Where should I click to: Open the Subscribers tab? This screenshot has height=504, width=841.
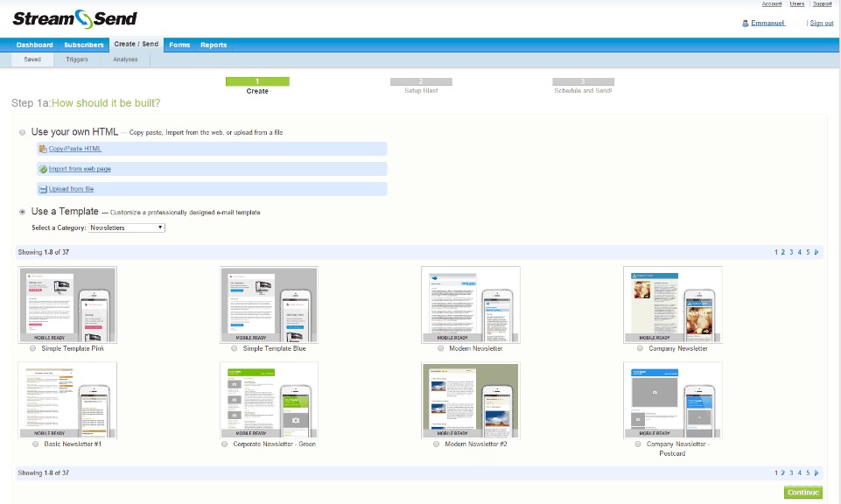click(x=84, y=45)
